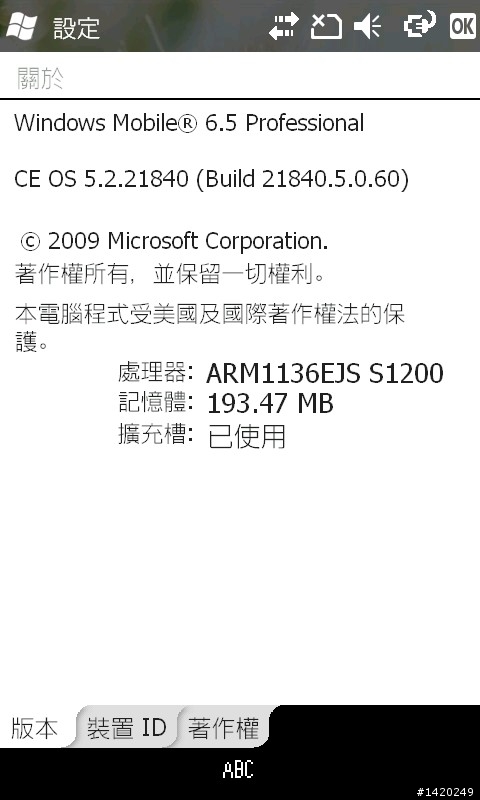Image resolution: width=480 pixels, height=800 pixels.
Task: Tap the 設定 title text
Action: coord(77,27)
